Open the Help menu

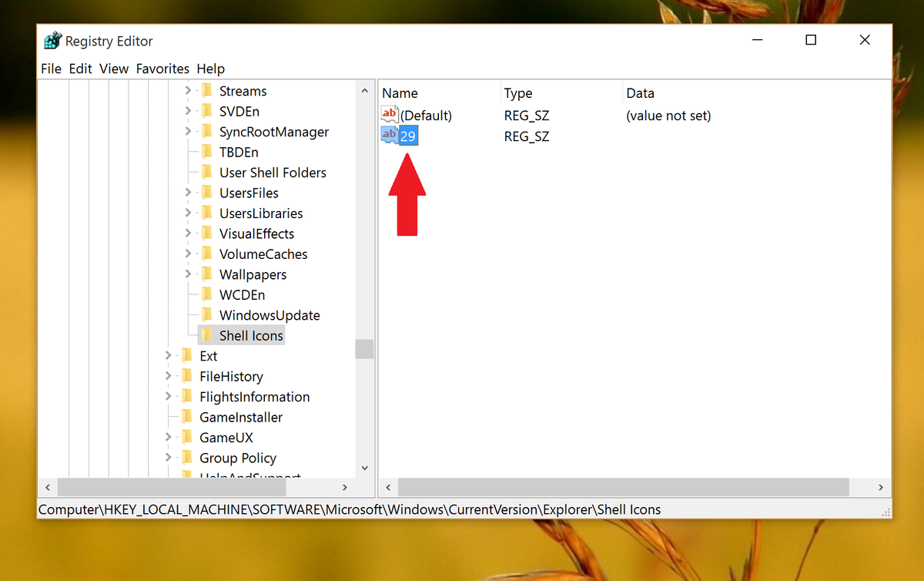(210, 69)
